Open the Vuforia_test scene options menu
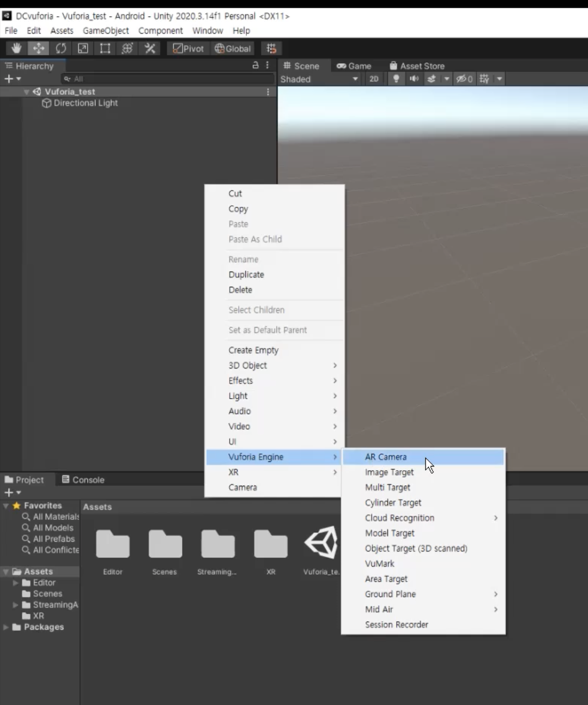The image size is (588, 705). 268,92
